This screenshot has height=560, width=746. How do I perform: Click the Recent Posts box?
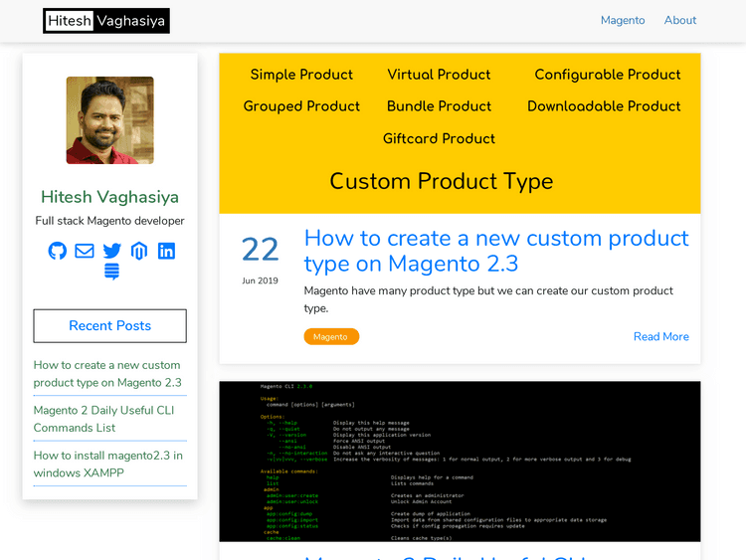coord(109,326)
